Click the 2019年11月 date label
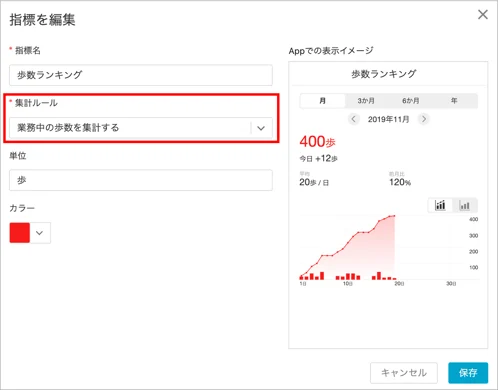The width and height of the screenshot is (498, 390). [388, 119]
